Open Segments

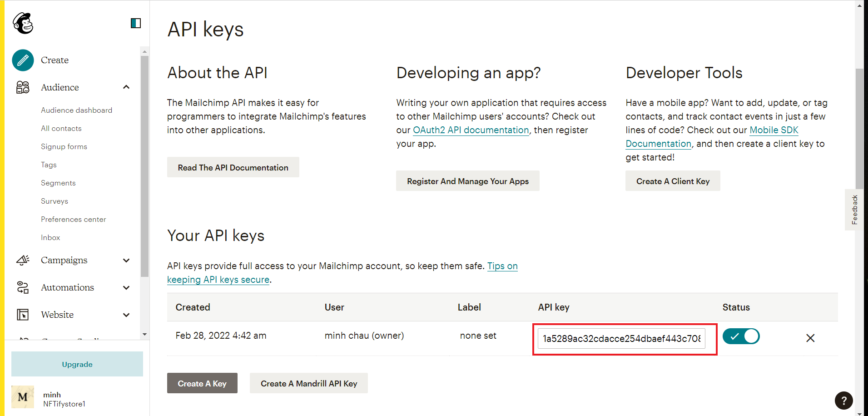[x=58, y=183]
